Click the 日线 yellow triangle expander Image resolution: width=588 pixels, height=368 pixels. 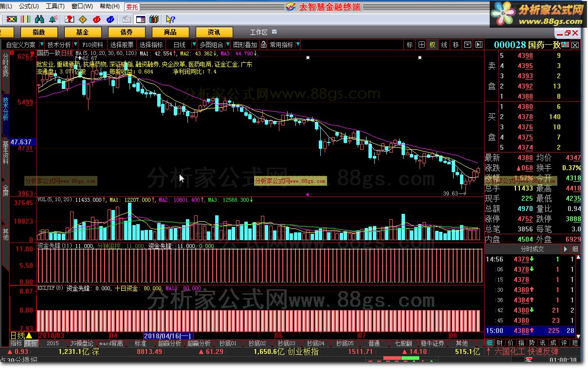(29, 335)
